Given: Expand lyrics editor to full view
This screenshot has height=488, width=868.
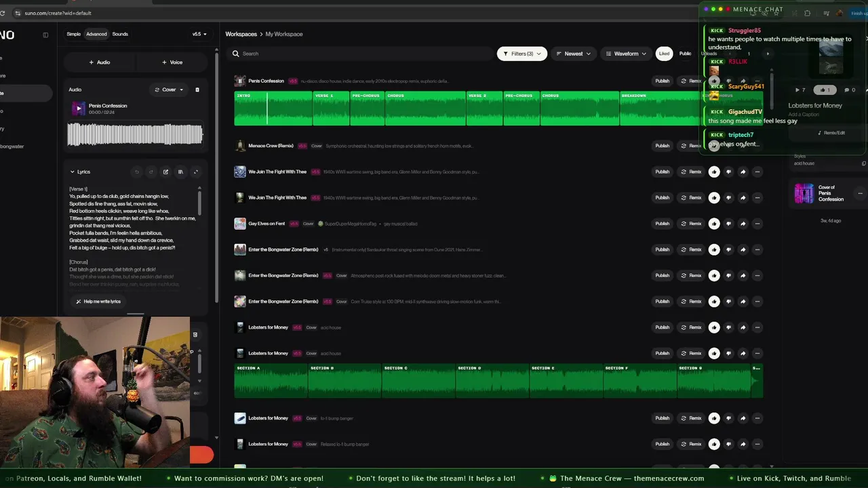Looking at the screenshot, I should pyautogui.click(x=196, y=172).
